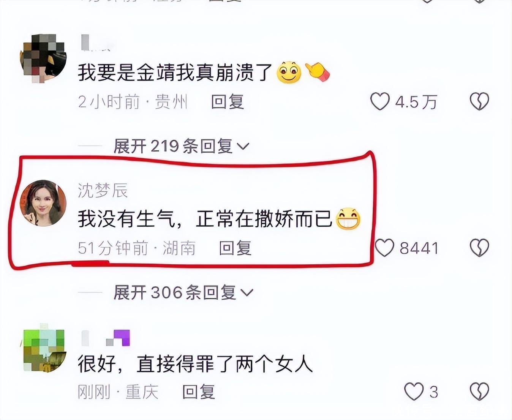The width and height of the screenshot is (512, 420).
Task: Dislike the 重庆 comment about two women
Action: pyautogui.click(x=479, y=392)
